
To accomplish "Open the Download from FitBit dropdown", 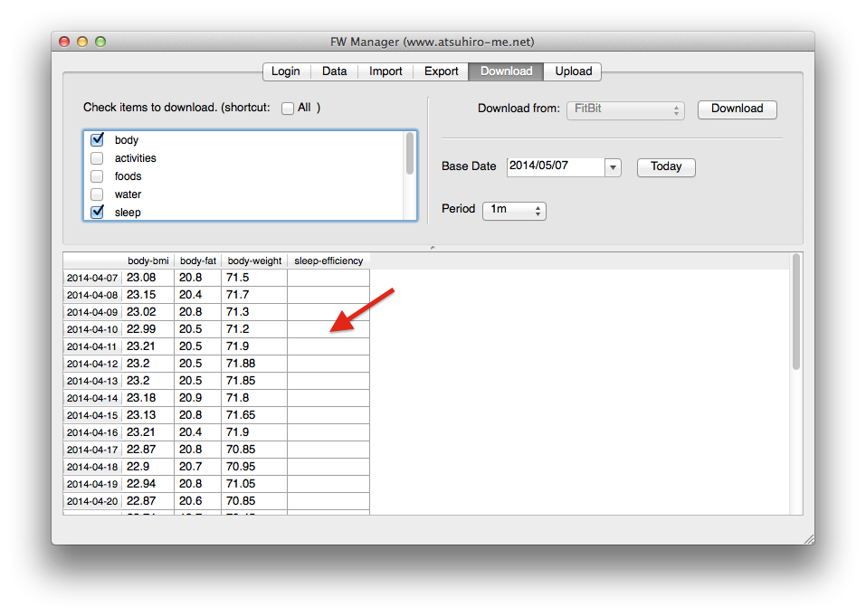I will click(x=625, y=109).
